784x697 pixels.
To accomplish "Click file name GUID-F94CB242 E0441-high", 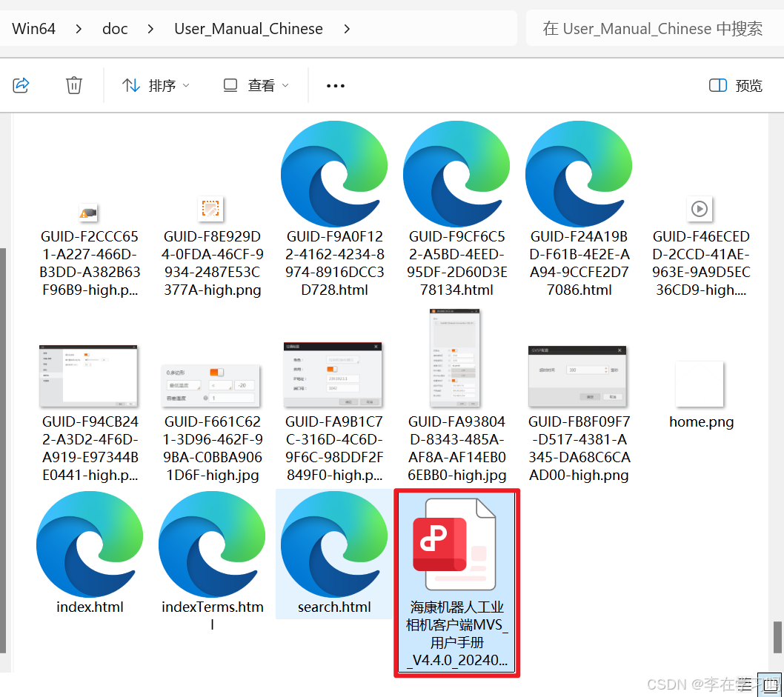I will pyautogui.click(x=90, y=448).
